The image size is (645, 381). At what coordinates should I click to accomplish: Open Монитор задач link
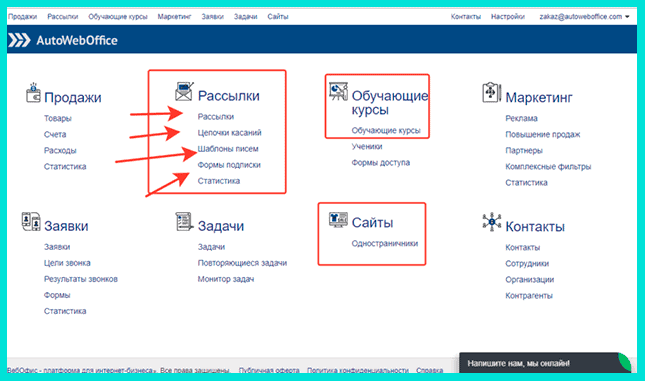pyautogui.click(x=226, y=279)
